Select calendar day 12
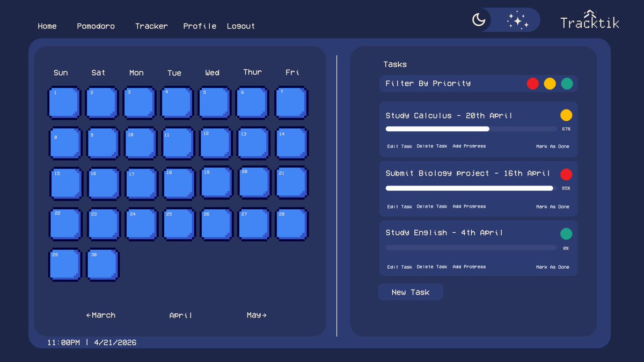 (216, 143)
